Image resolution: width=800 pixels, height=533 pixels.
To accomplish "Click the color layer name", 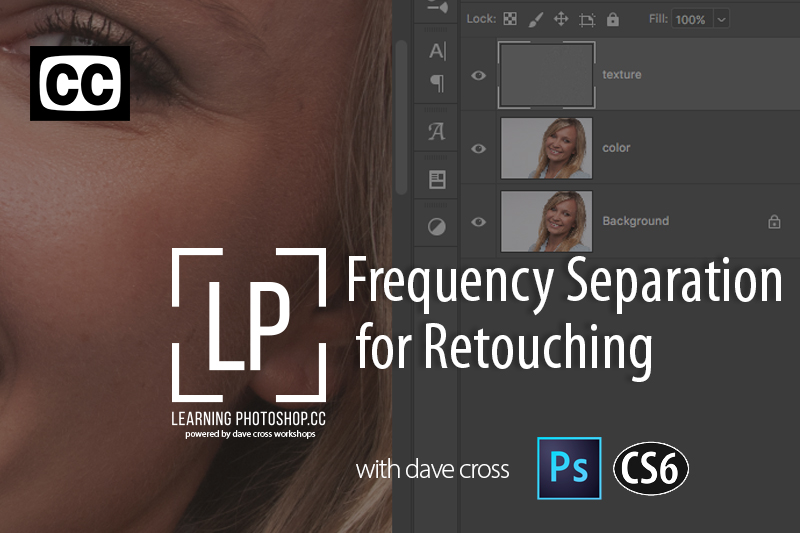I will (616, 148).
